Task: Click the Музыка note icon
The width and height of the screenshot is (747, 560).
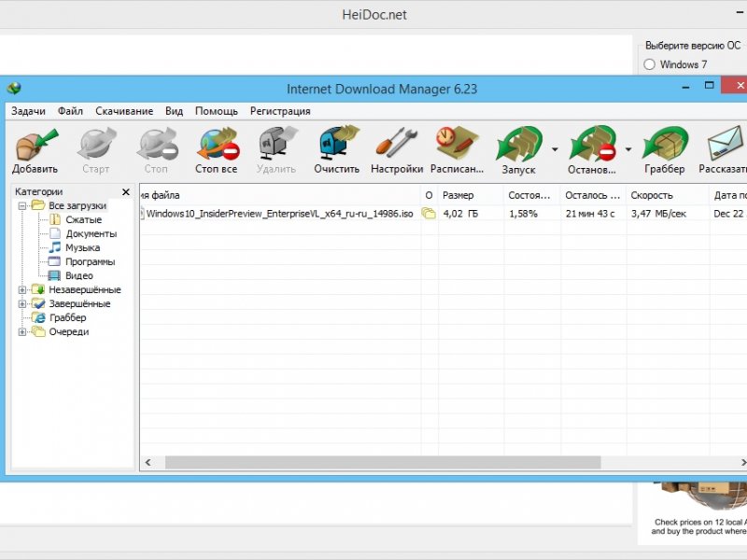Action: point(55,247)
